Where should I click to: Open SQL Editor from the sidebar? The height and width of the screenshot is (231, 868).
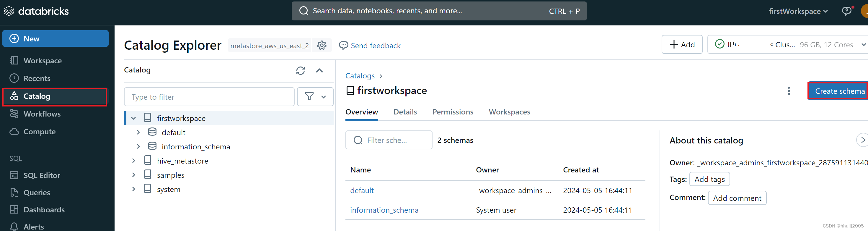42,175
